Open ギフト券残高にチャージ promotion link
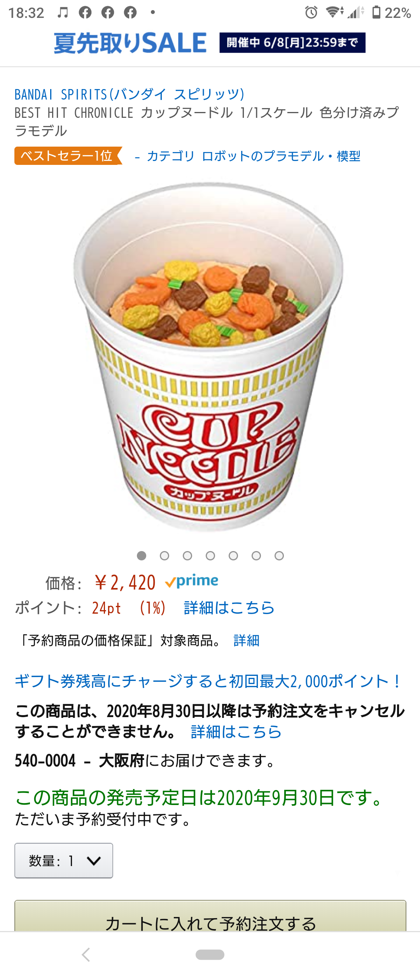The width and height of the screenshot is (420, 980). (208, 681)
